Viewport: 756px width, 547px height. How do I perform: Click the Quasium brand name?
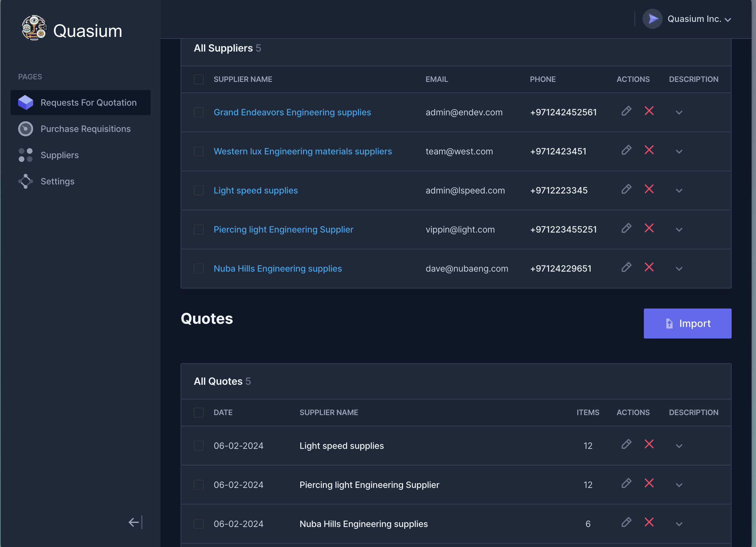pos(88,31)
